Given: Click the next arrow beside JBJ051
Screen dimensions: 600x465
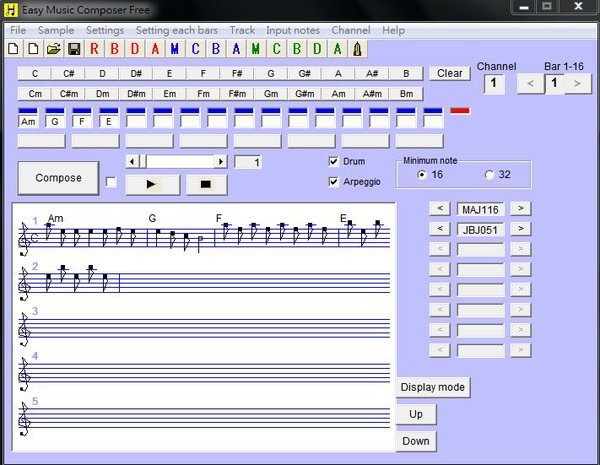Looking at the screenshot, I should click(x=521, y=229).
